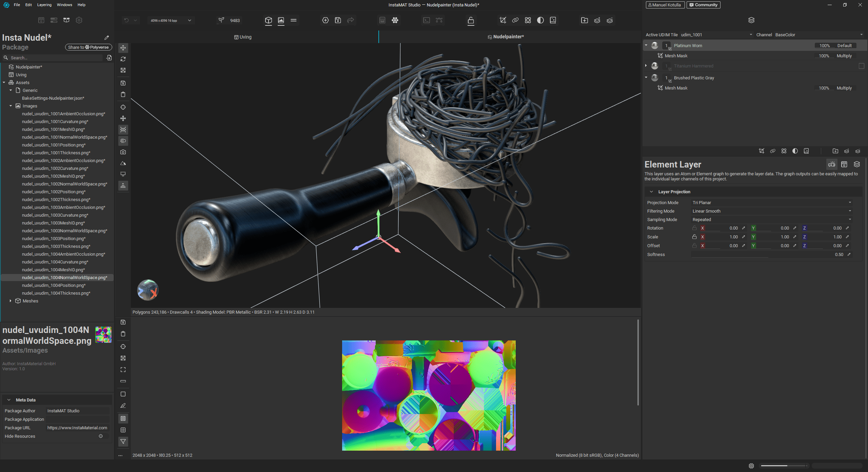Viewport: 868px width, 472px height.
Task: Open the 3D mesh view mode cube icon
Action: coord(268,20)
